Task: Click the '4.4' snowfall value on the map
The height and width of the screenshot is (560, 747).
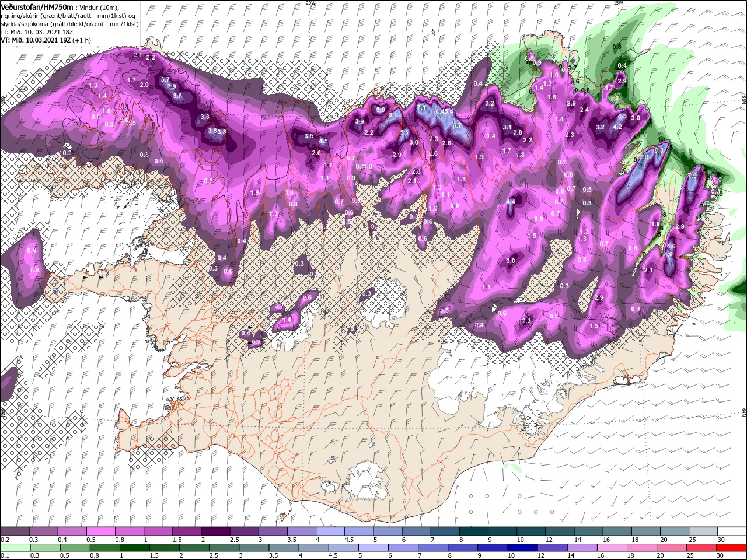Action: point(511,202)
